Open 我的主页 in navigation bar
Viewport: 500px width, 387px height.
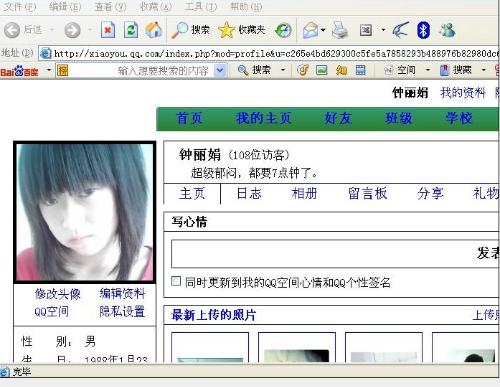[x=264, y=118]
